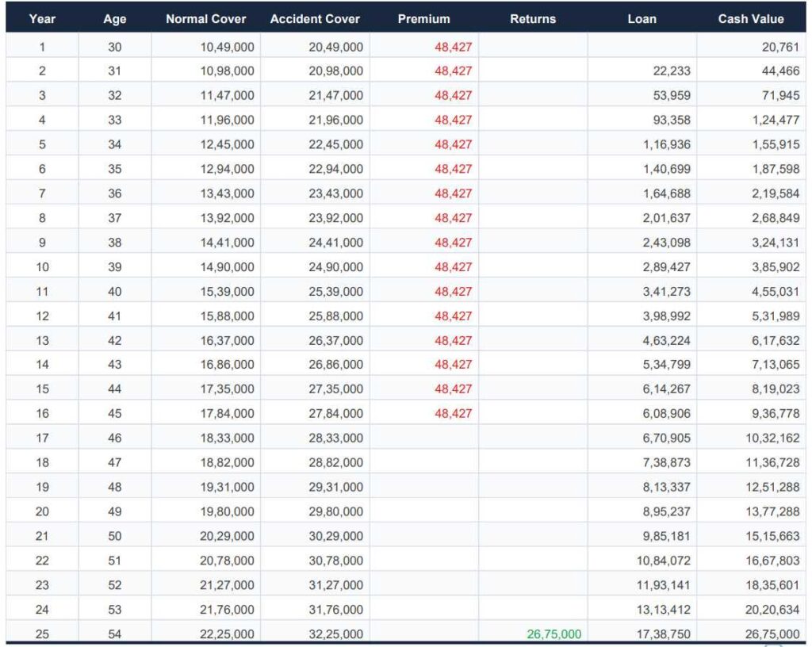The height and width of the screenshot is (647, 812).
Task: Click the Loan value 22,233
Action: (671, 71)
